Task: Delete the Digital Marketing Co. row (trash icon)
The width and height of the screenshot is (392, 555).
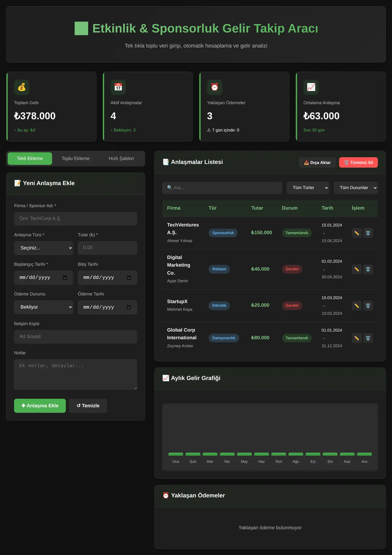Action: [368, 269]
